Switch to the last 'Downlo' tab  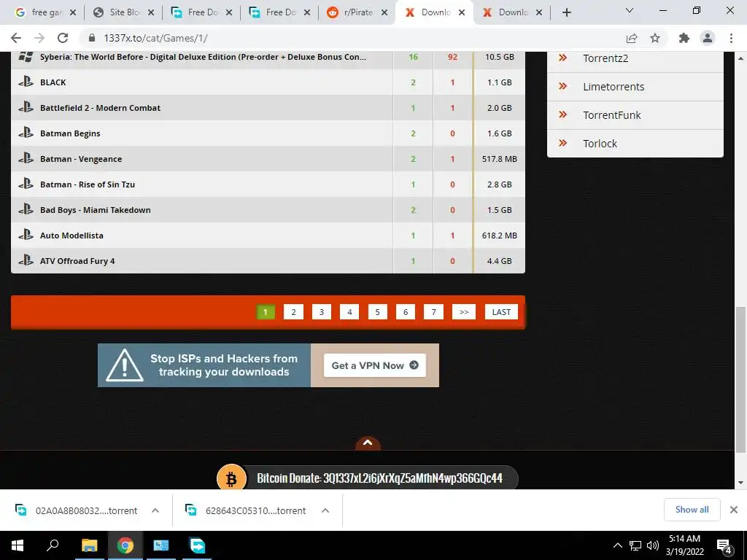pyautogui.click(x=508, y=12)
